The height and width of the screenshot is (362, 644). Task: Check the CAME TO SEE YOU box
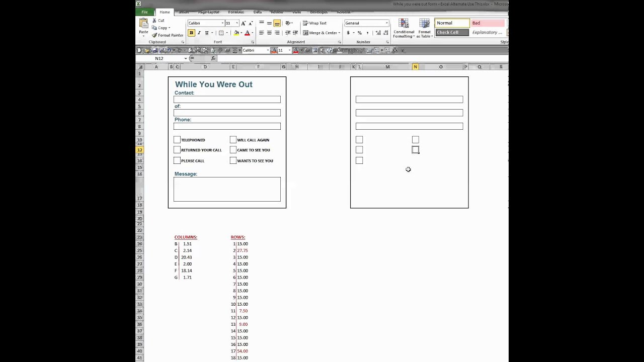tap(233, 150)
